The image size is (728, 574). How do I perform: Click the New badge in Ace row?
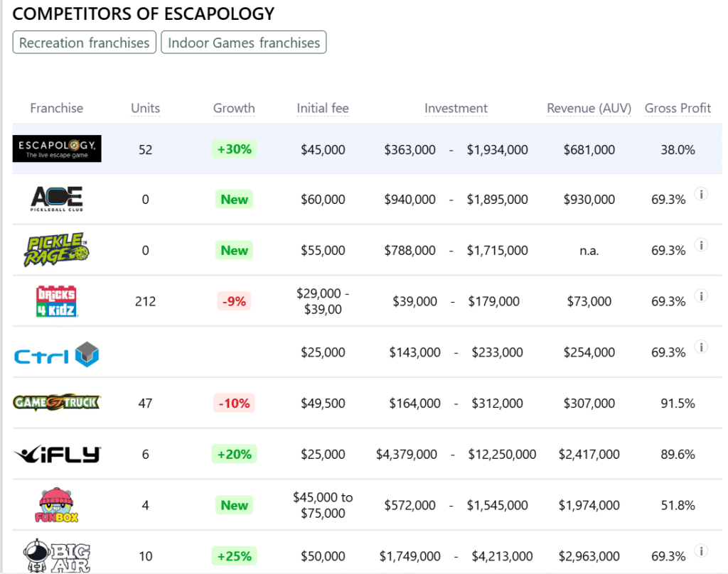(x=234, y=200)
